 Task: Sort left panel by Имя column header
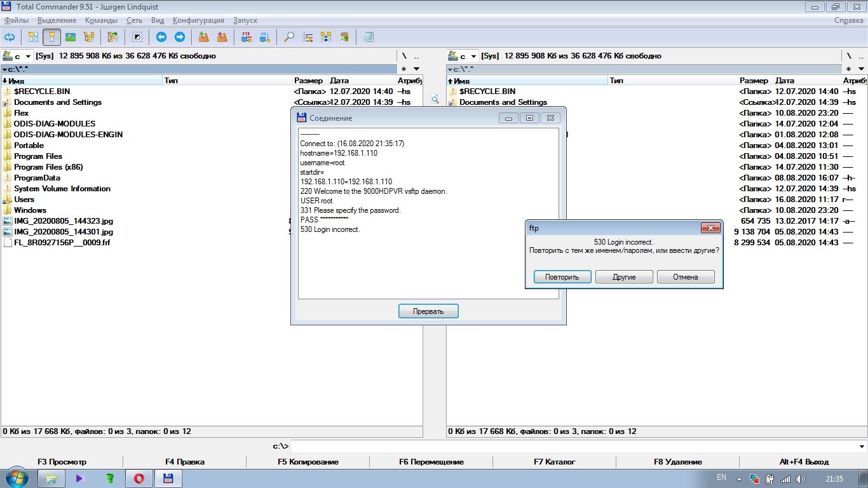coord(82,81)
